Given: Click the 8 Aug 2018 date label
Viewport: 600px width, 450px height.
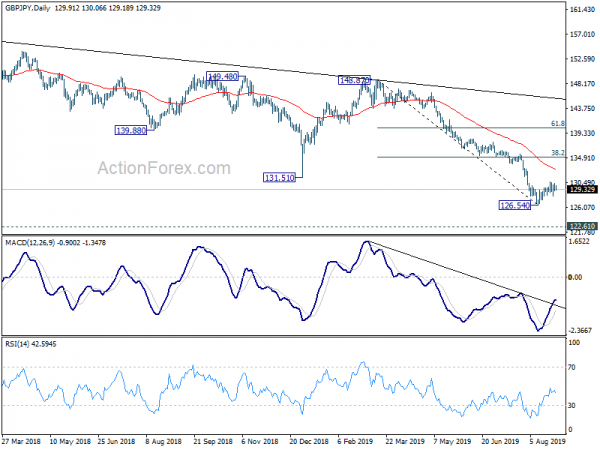Looking at the screenshot, I should 164,441.
